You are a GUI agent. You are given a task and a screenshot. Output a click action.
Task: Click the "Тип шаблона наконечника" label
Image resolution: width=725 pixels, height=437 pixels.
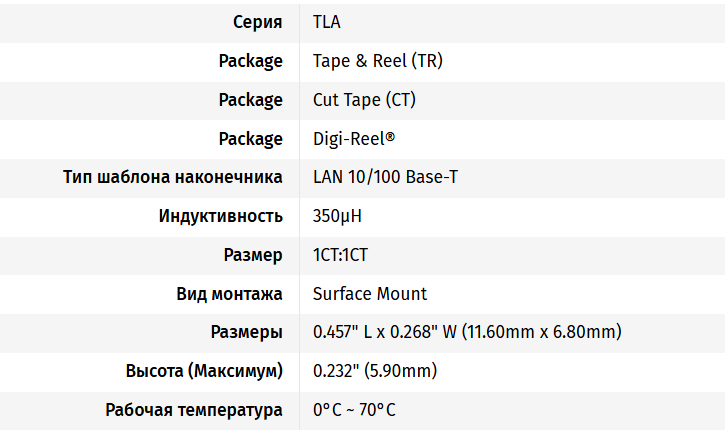(x=172, y=177)
